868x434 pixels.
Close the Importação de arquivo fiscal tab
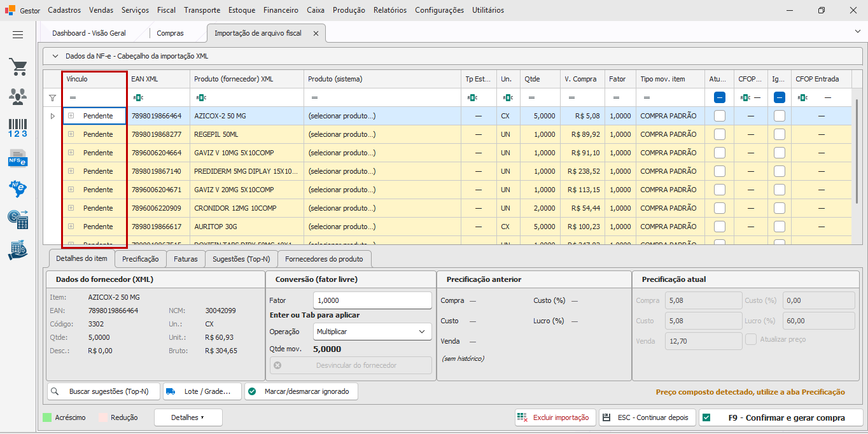(316, 33)
